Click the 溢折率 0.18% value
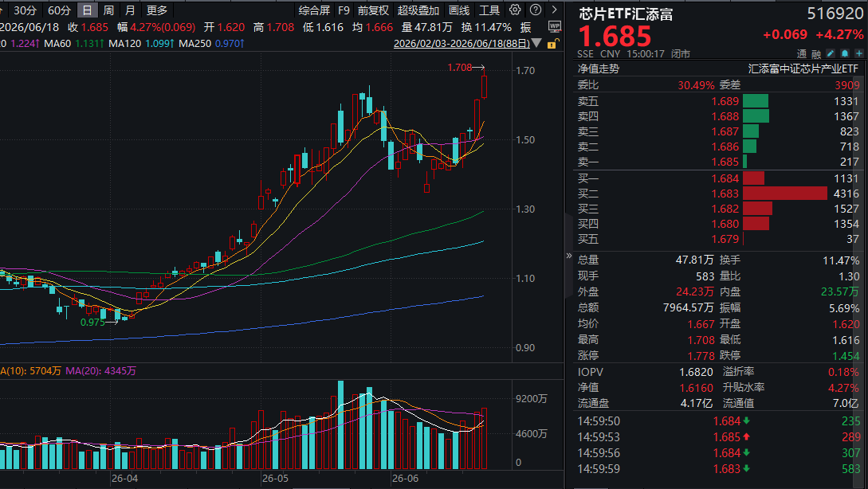Image resolution: width=868 pixels, height=489 pixels. pyautogui.click(x=843, y=372)
